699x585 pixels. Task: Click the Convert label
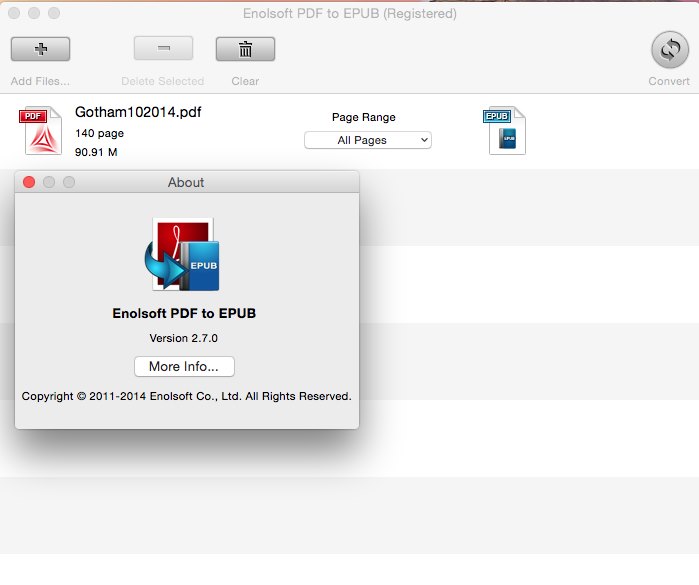coord(669,81)
